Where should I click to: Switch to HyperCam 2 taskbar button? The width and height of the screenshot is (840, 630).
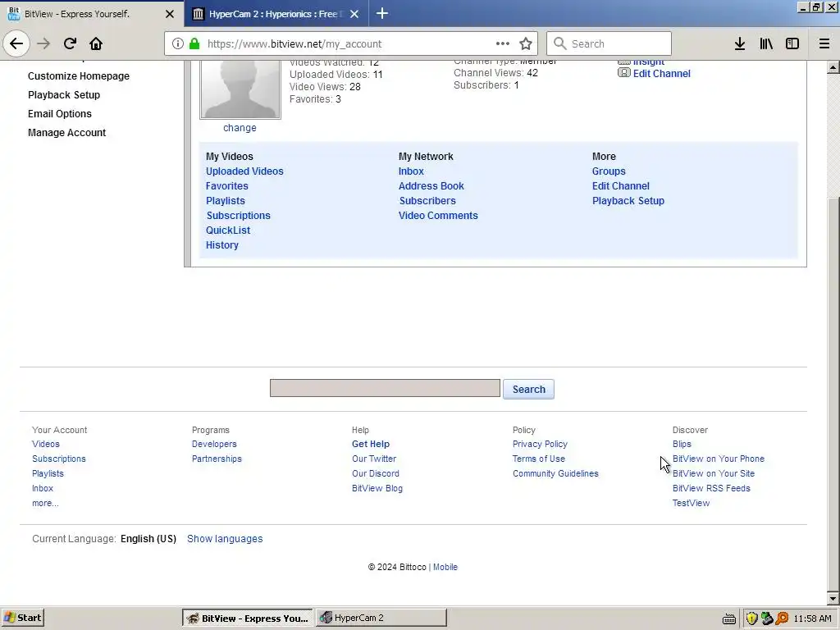pyautogui.click(x=381, y=618)
